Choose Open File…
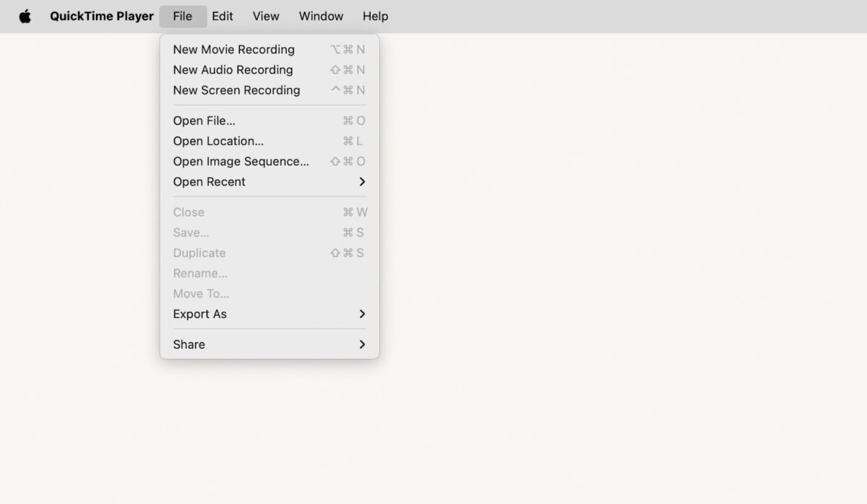The width and height of the screenshot is (867, 504). (x=269, y=121)
